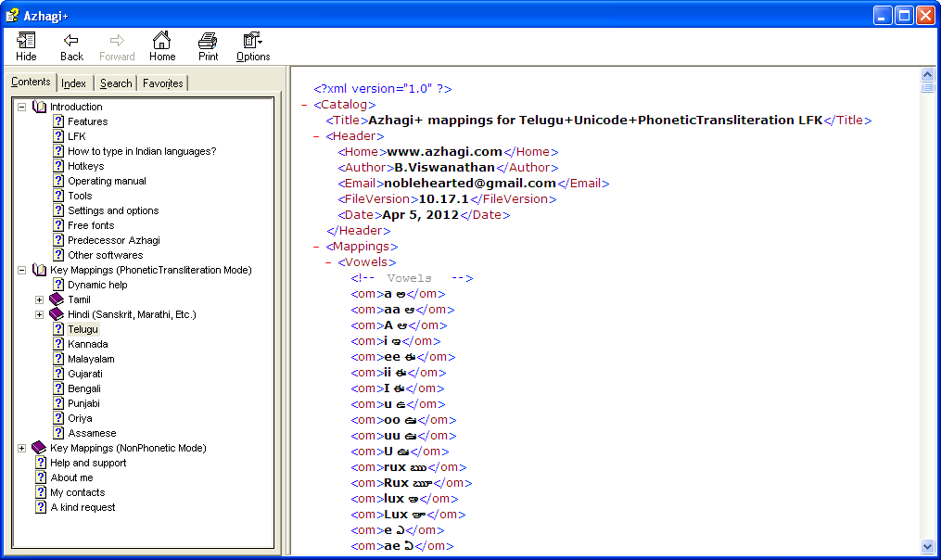Image resolution: width=941 pixels, height=560 pixels.
Task: Click the Hotkeys topic page icon
Action: (58, 166)
